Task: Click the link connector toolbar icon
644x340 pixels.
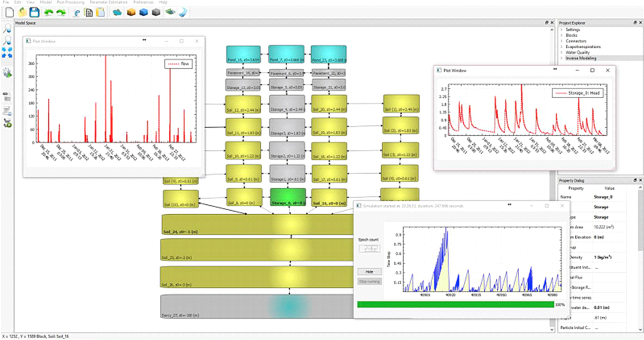Action: [77, 13]
